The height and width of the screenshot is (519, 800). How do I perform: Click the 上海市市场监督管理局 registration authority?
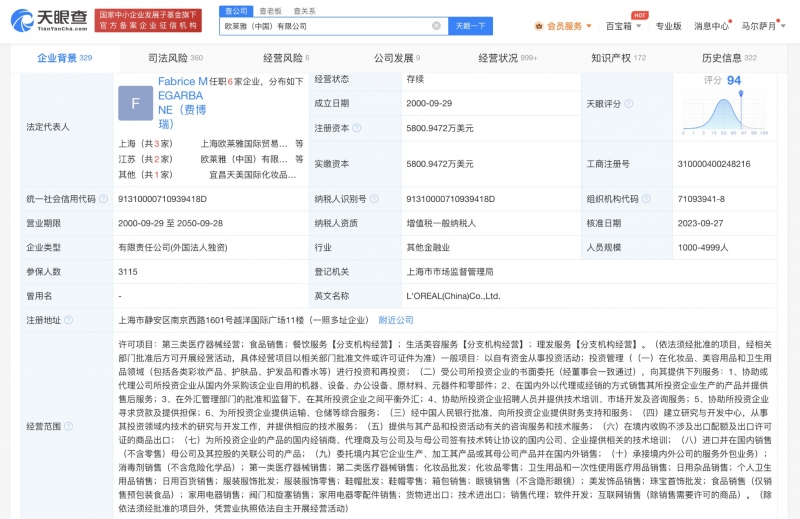coord(449,272)
